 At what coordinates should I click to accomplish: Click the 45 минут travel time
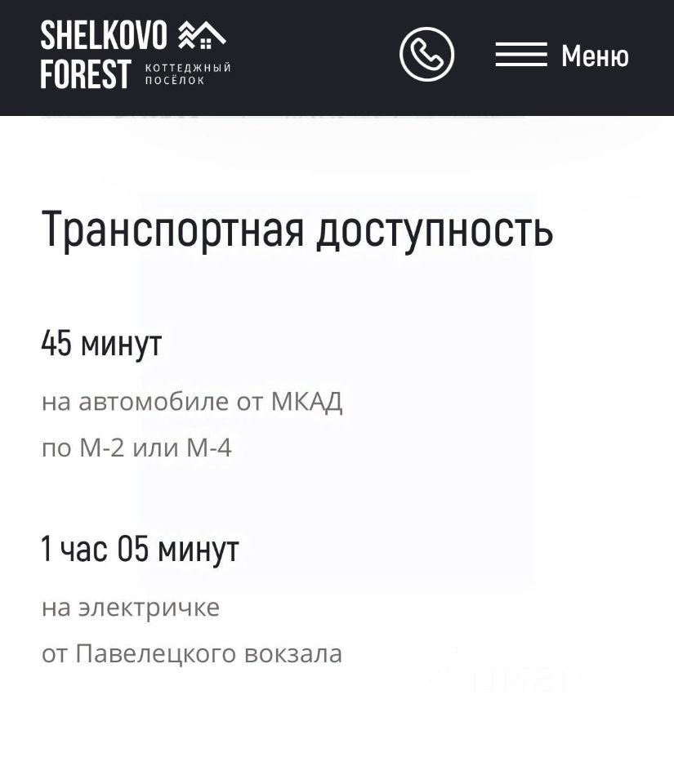(101, 343)
